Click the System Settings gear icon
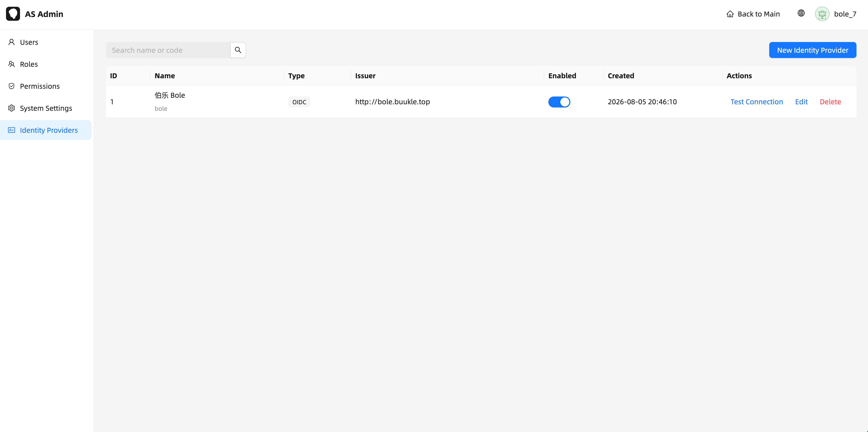 pos(12,108)
